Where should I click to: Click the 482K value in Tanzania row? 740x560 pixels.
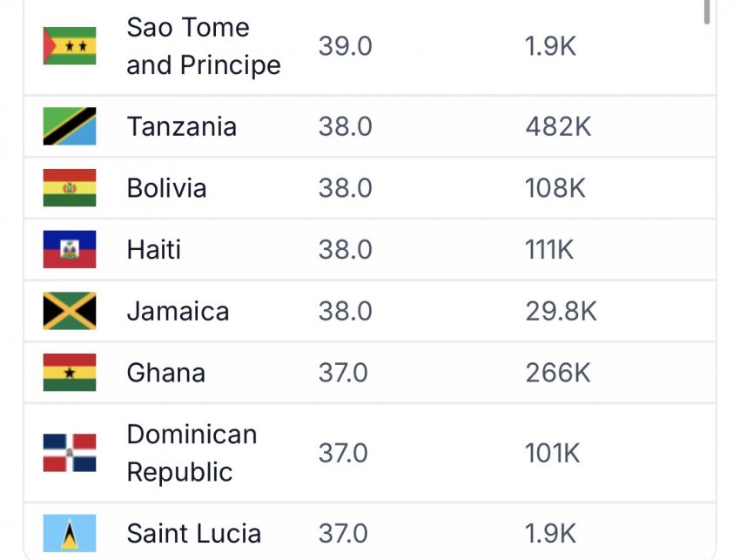558,126
